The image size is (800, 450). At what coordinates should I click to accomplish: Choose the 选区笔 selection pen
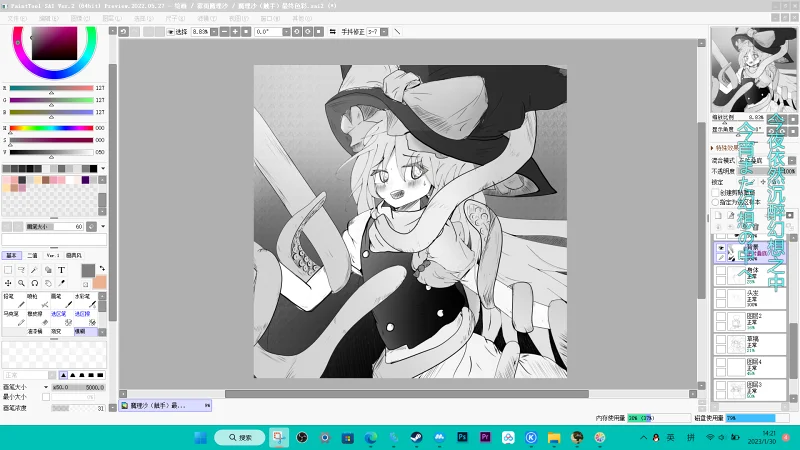pyautogui.click(x=62, y=318)
